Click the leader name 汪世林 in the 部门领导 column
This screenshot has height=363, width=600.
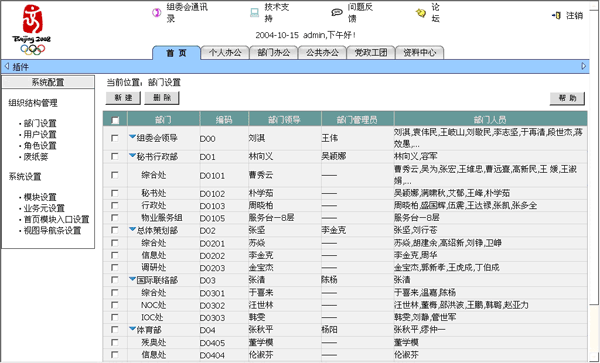pyautogui.click(x=261, y=305)
